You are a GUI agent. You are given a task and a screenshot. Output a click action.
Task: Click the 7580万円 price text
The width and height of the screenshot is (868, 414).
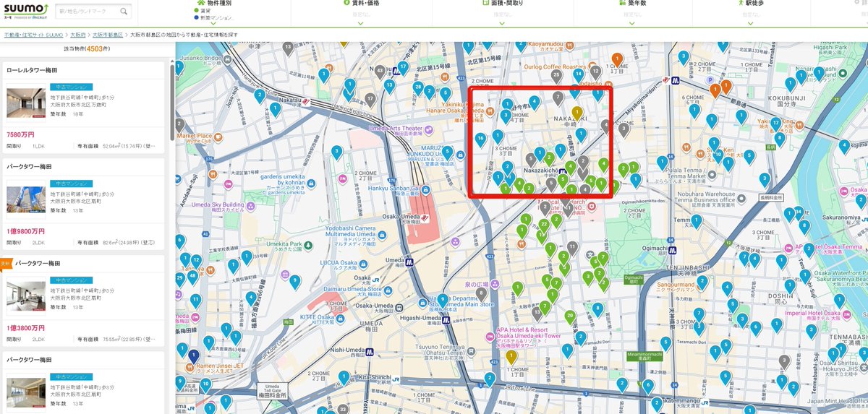(20, 134)
